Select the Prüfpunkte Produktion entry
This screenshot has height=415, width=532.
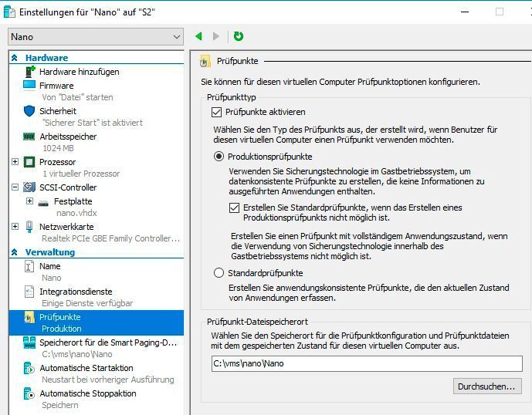point(97,322)
